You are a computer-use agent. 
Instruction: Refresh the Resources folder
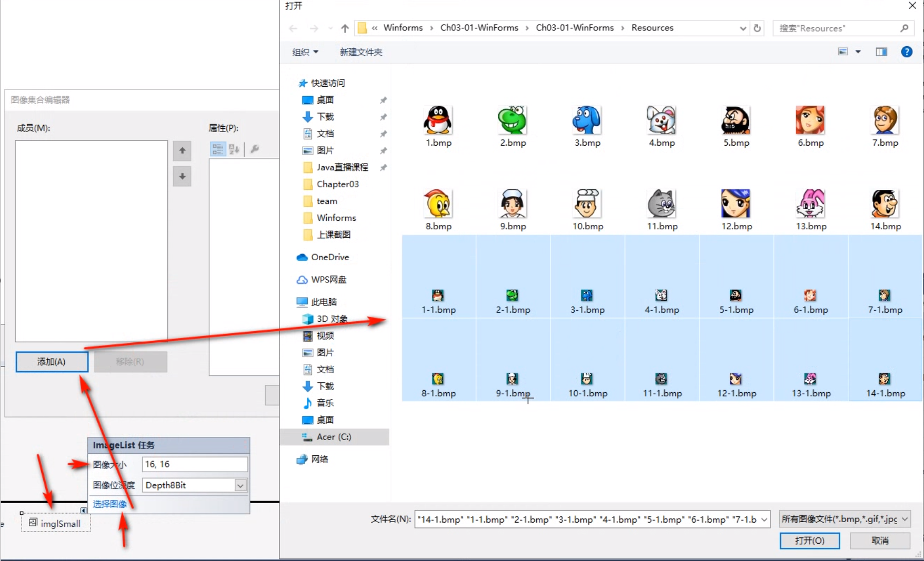757,28
